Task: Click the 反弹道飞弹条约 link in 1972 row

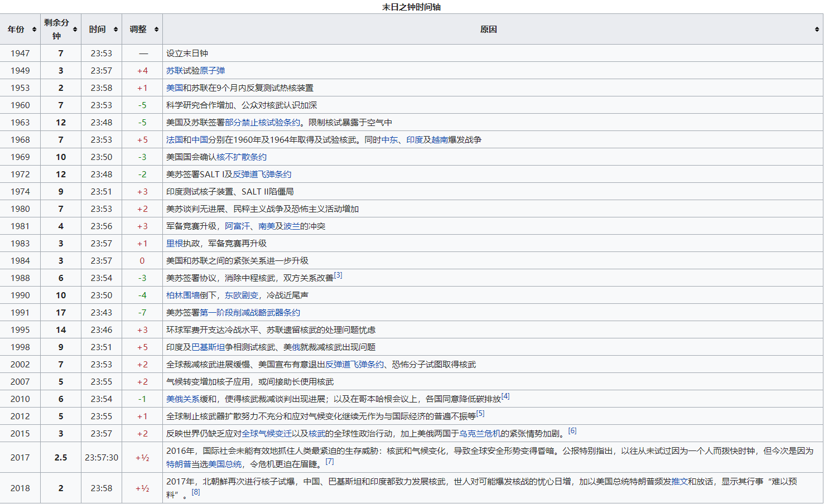Action: click(x=262, y=175)
